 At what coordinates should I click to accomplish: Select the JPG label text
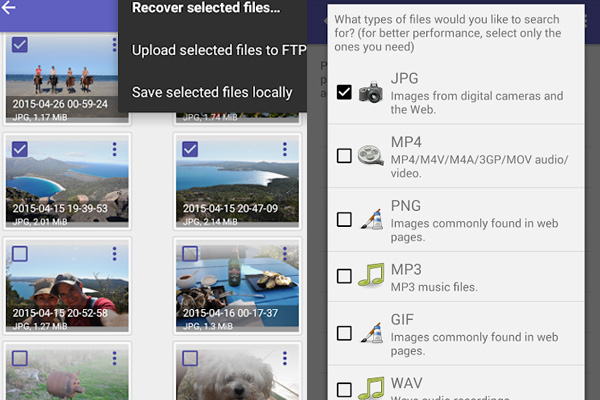404,78
